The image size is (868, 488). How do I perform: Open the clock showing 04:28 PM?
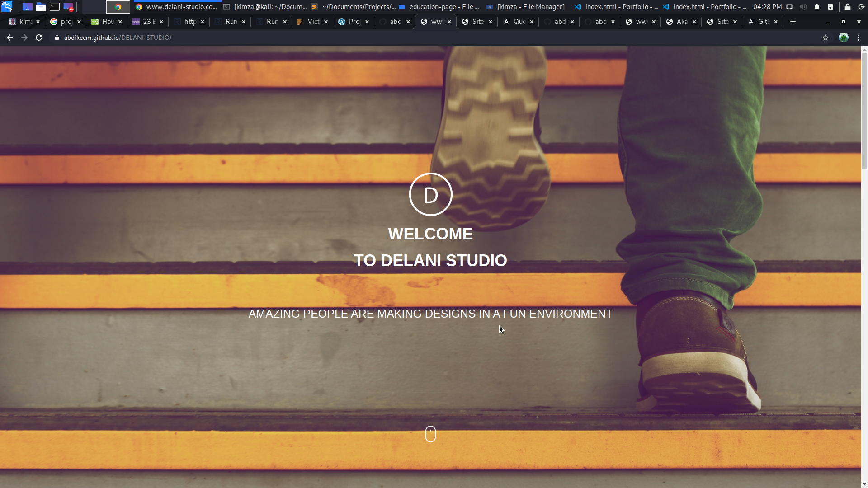point(767,7)
